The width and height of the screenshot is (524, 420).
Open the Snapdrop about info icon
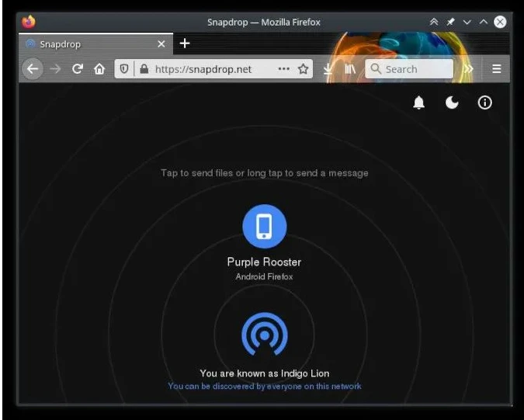pyautogui.click(x=485, y=102)
